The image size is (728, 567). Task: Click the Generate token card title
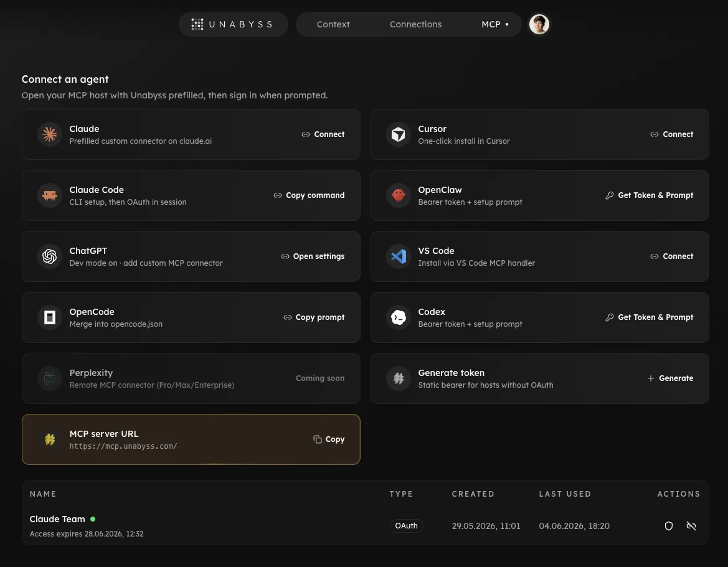tap(451, 373)
